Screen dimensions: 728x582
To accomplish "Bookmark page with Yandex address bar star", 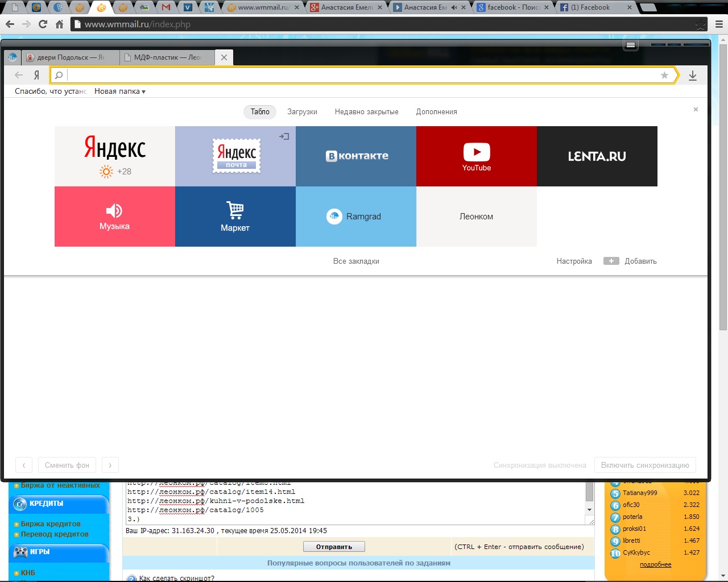I will tap(664, 75).
